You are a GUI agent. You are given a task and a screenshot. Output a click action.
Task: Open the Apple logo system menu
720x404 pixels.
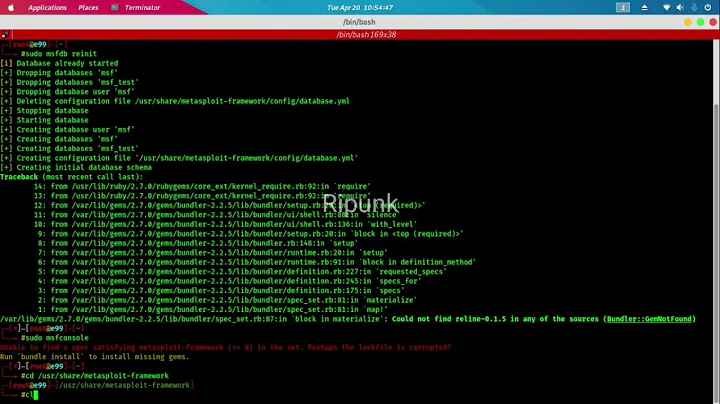(x=11, y=7)
